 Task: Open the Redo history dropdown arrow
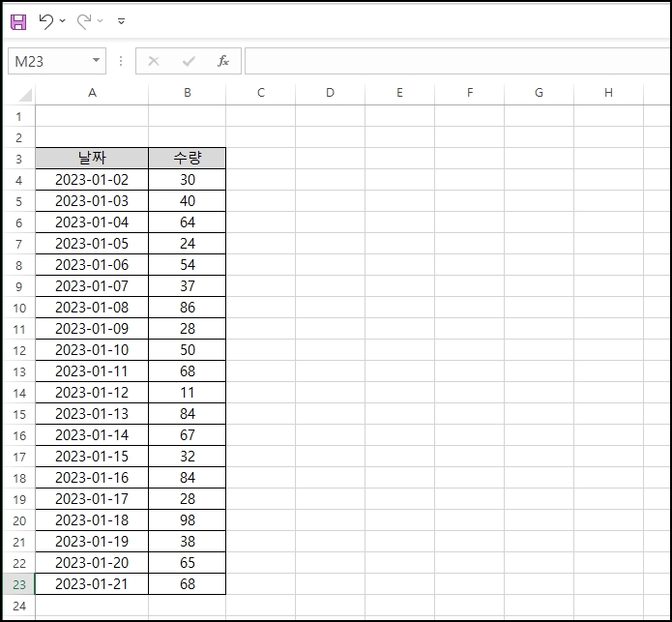[x=101, y=20]
